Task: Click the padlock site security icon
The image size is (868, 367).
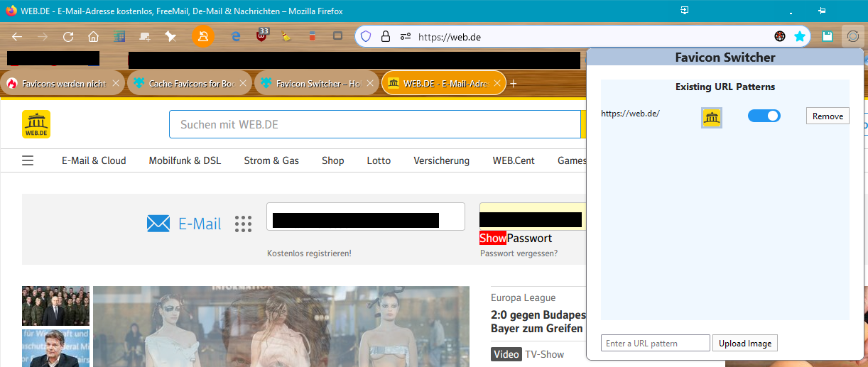Action: (386, 36)
